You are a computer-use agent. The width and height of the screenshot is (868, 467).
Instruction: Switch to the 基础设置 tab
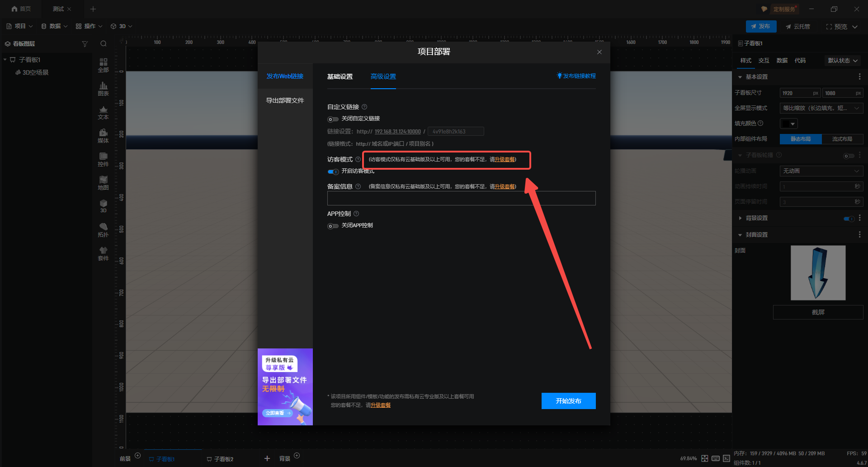[340, 76]
